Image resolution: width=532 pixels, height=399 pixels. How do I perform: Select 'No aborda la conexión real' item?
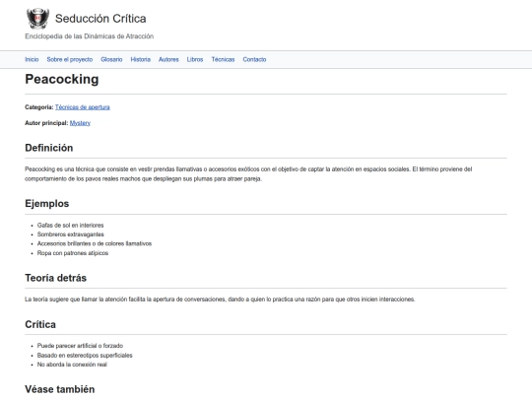(x=72, y=365)
